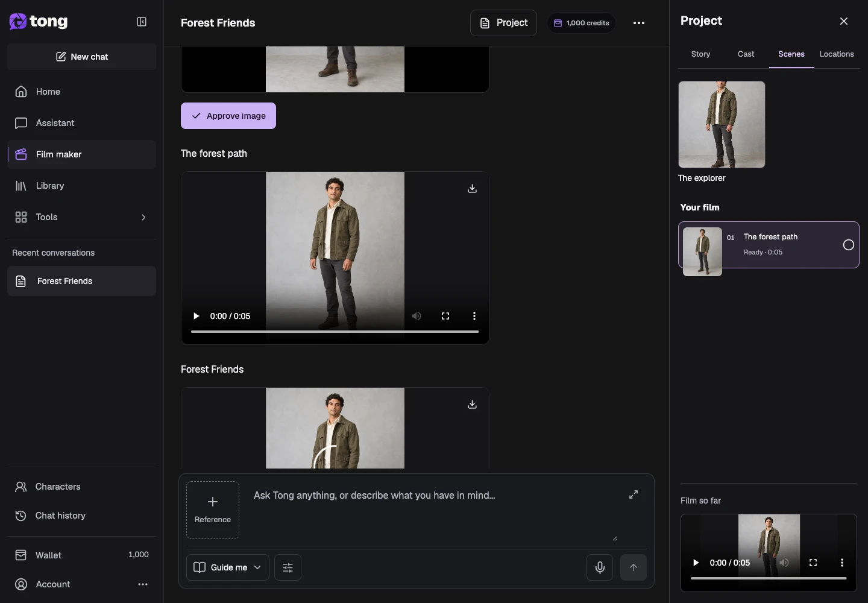Viewport: 868px width, 603px height.
Task: Click Approve image button
Action: (x=228, y=116)
